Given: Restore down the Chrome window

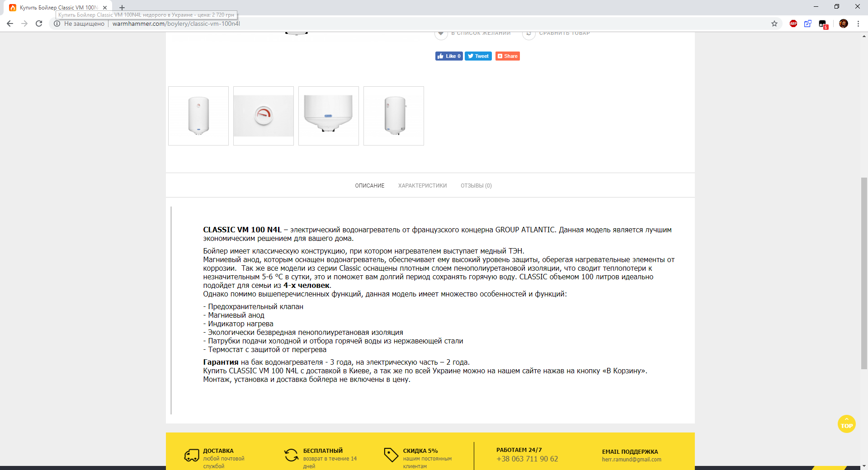Looking at the screenshot, I should point(837,7).
